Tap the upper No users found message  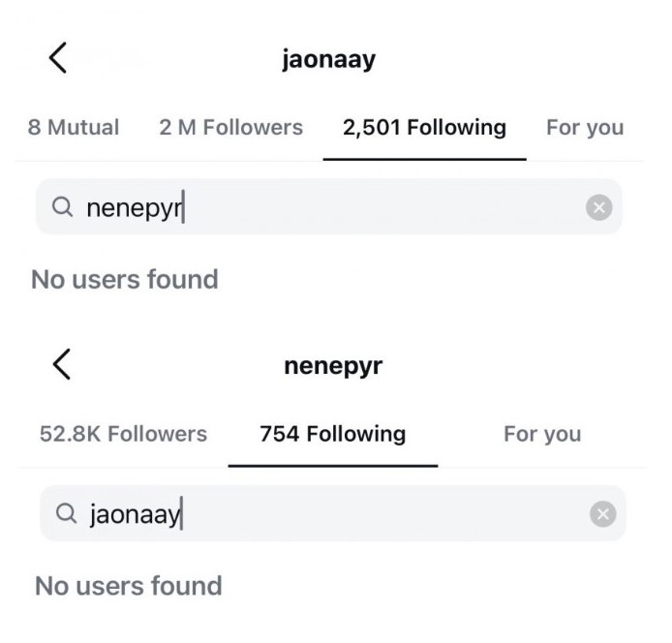(x=125, y=280)
